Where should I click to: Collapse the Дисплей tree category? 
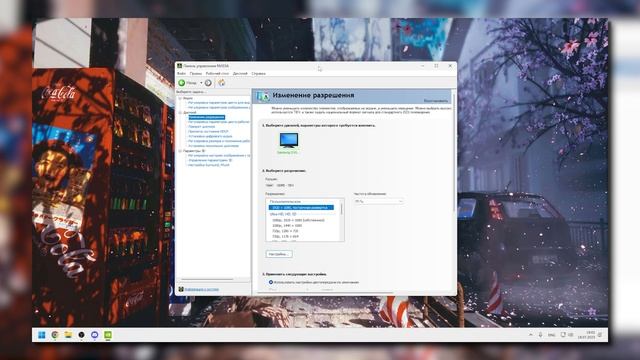coord(180,112)
